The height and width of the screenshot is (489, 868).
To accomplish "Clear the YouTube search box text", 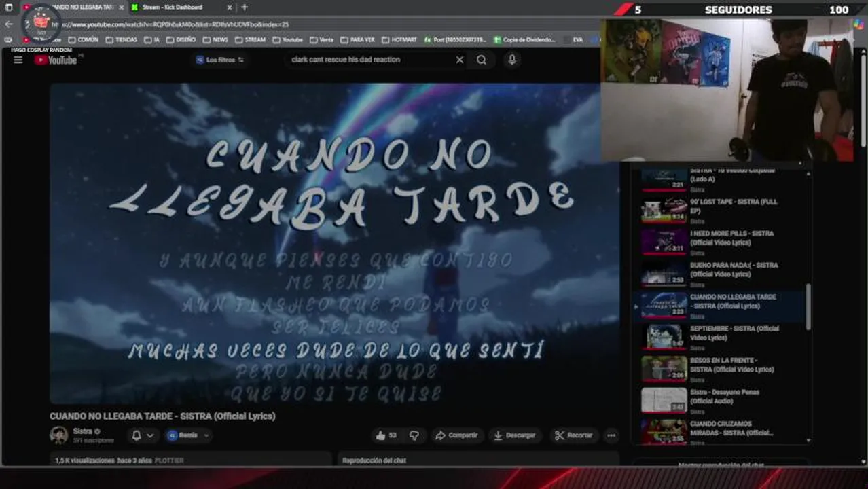I will 460,60.
